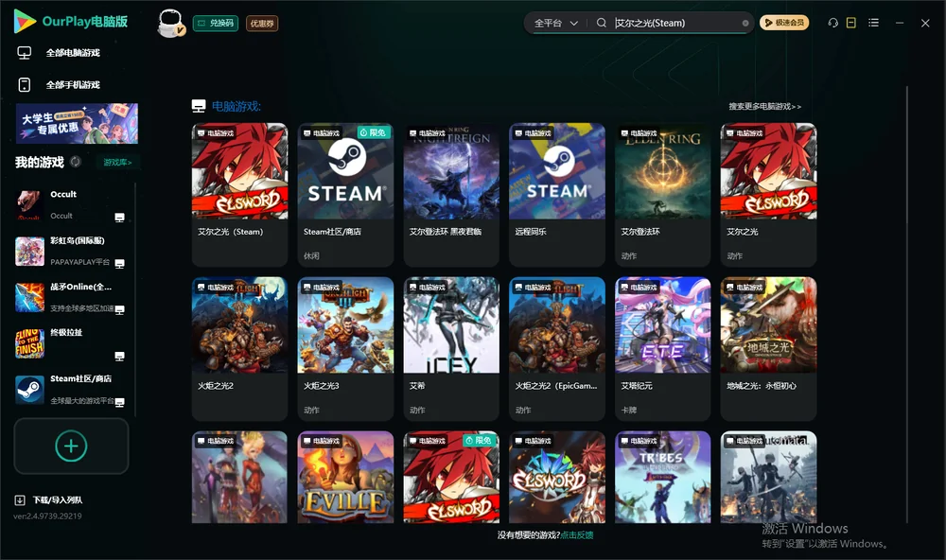Open the 远程同乐 game card
Image resolution: width=946 pixels, height=560 pixels.
click(x=557, y=194)
